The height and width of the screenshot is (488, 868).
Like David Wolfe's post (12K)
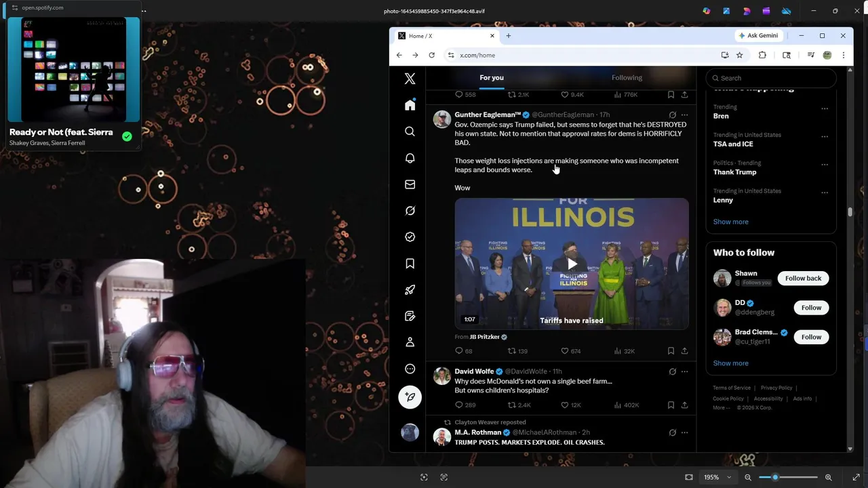click(570, 405)
